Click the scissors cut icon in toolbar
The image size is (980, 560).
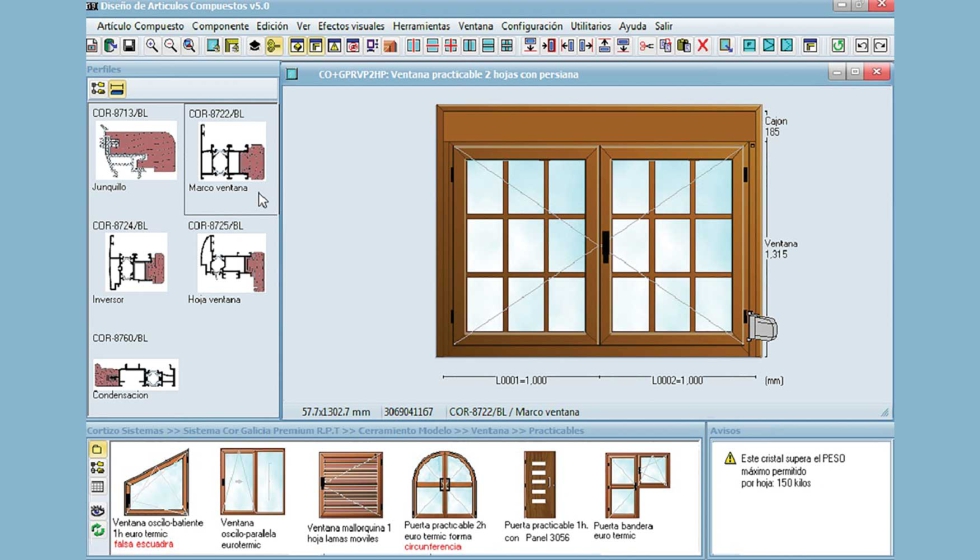point(646,46)
